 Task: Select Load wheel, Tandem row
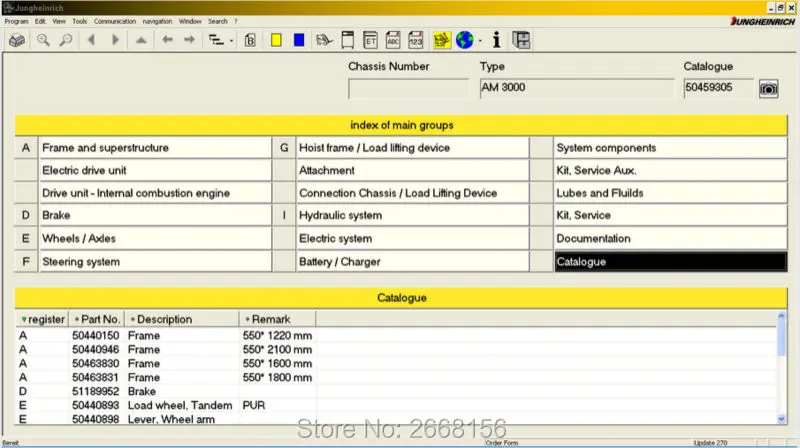(396, 405)
